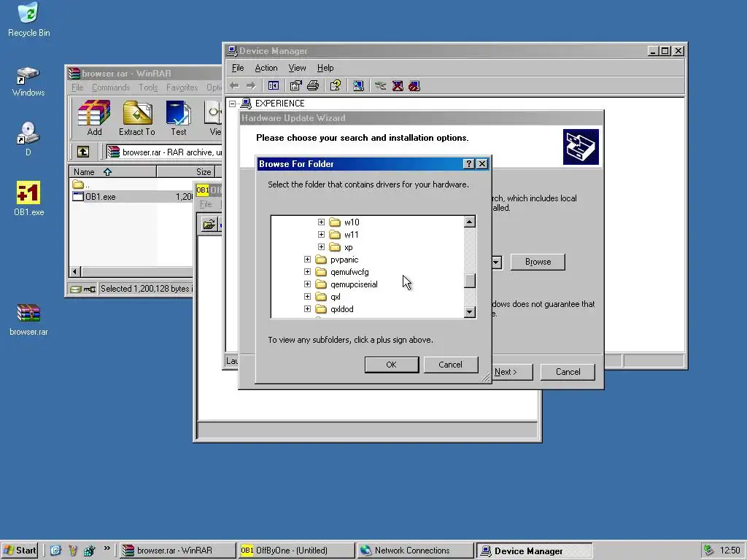Select the browser.rar desktop icon
The image size is (747, 560).
(28, 319)
